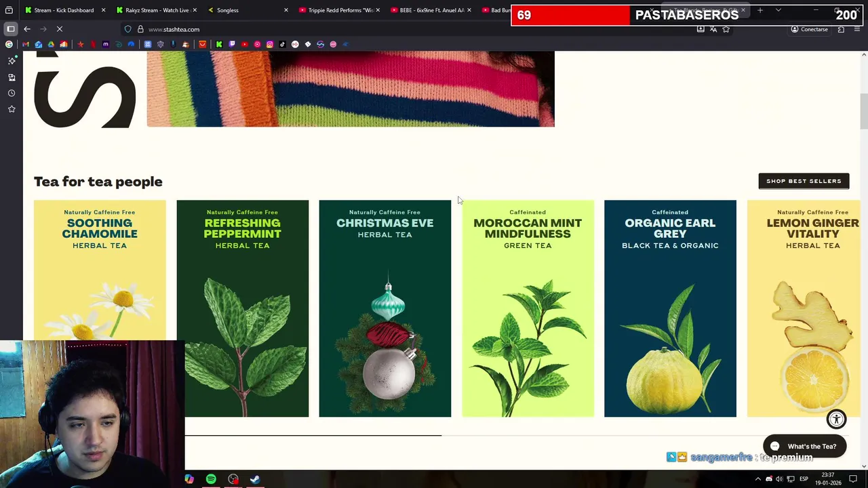Screen dimensions: 868x488
Task: Stop loading the page
Action: pyautogui.click(x=59, y=29)
